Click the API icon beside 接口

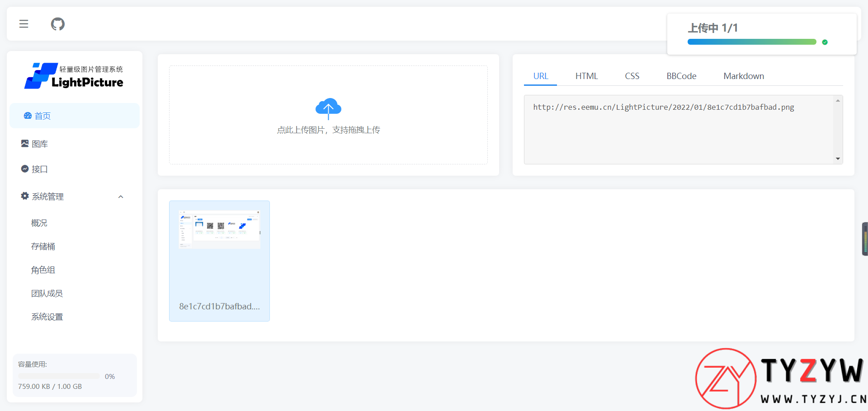pos(25,169)
